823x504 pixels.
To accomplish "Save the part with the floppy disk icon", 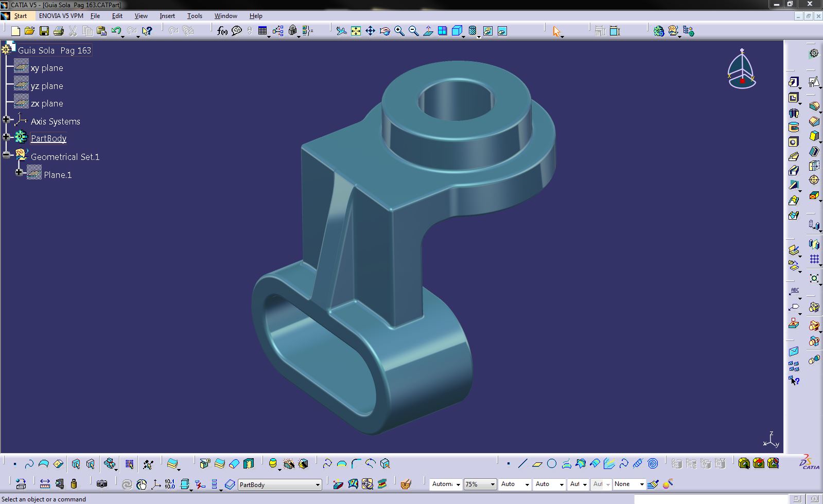I will tap(44, 31).
